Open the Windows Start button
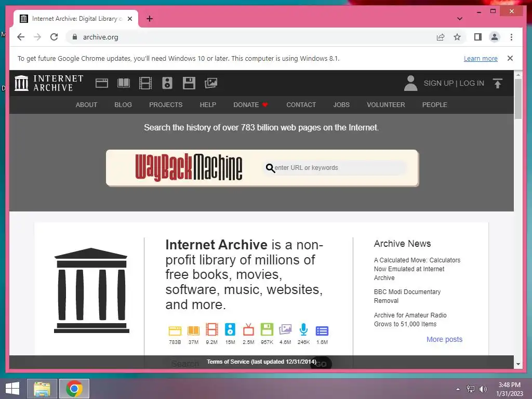The width and height of the screenshot is (532, 399). [x=12, y=389]
